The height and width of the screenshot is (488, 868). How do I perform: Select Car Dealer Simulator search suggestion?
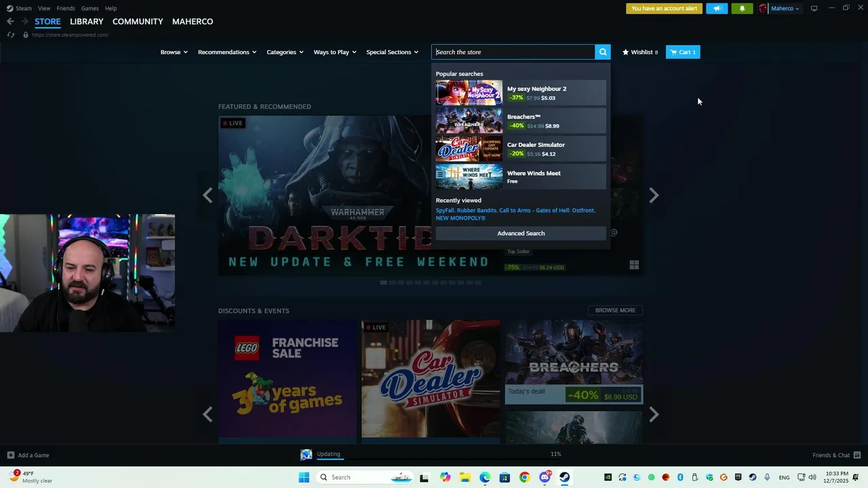[x=521, y=149]
